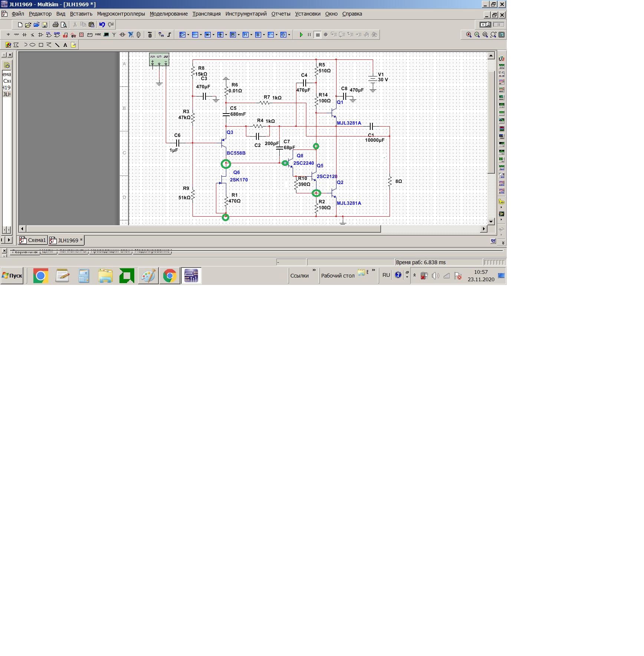The image size is (644, 656).
Task: Zoom to fit the whole page
Action: [493, 35]
